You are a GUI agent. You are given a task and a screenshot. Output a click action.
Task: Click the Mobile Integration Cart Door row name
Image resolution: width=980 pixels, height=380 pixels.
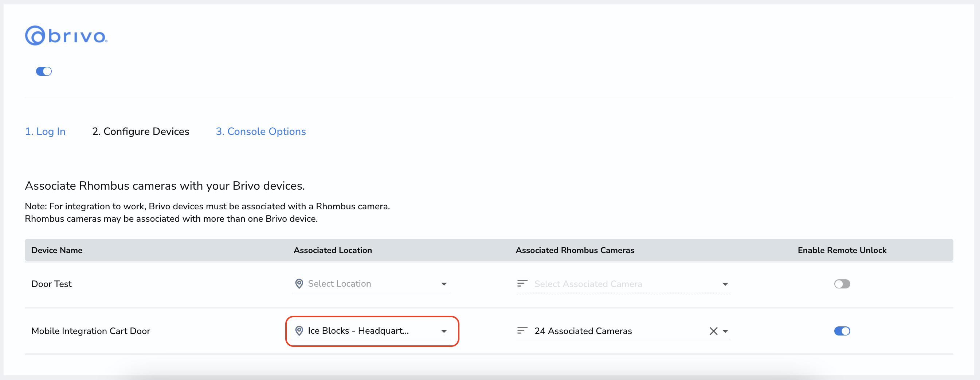[91, 331]
